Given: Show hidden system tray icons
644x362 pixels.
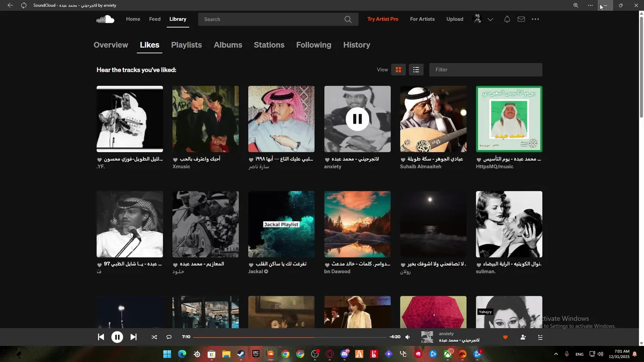Looking at the screenshot, I should (556, 354).
